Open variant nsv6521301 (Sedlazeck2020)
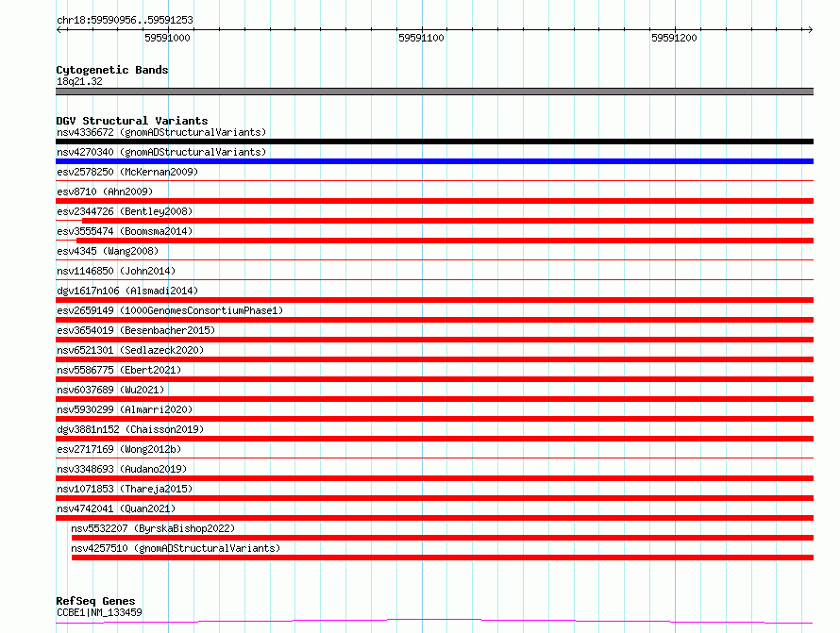The width and height of the screenshot is (840, 633). (x=130, y=350)
